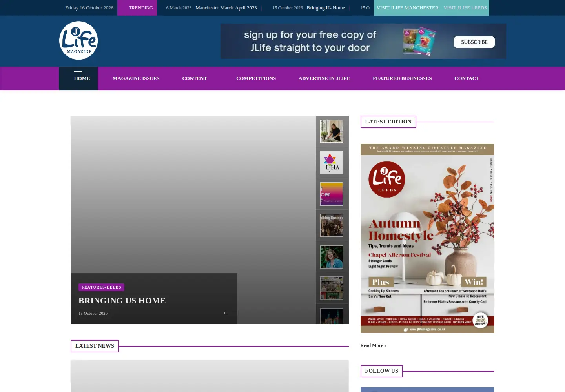Click the Follow Us heading
This screenshot has width=565, height=392.
click(x=381, y=371)
